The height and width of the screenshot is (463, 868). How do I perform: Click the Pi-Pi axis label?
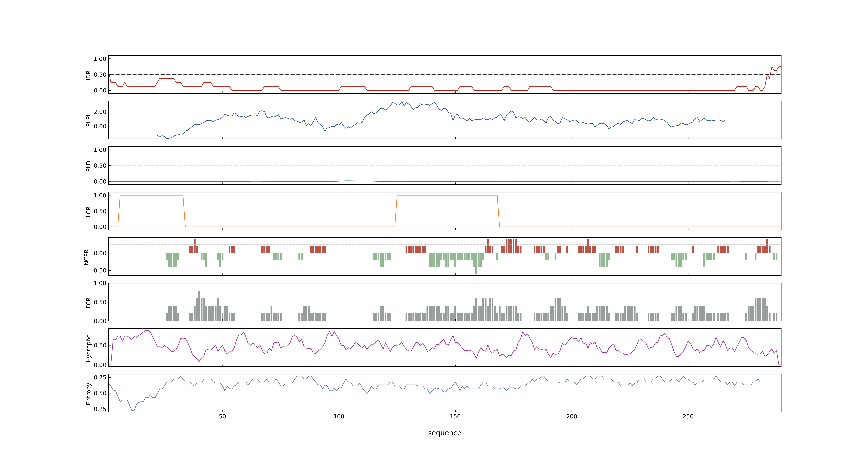pyautogui.click(x=89, y=120)
